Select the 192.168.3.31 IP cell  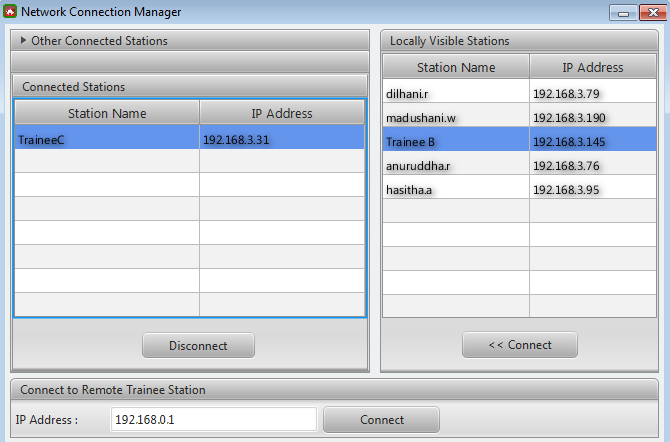(282, 137)
